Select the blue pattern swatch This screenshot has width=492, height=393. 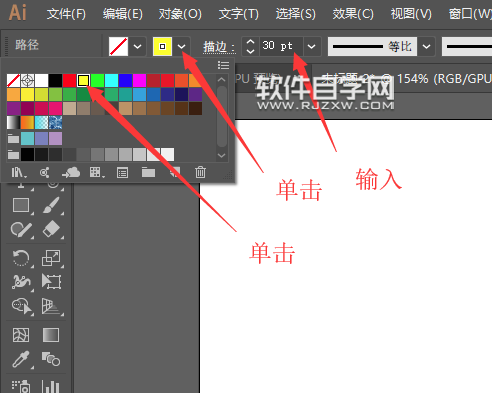[55, 123]
